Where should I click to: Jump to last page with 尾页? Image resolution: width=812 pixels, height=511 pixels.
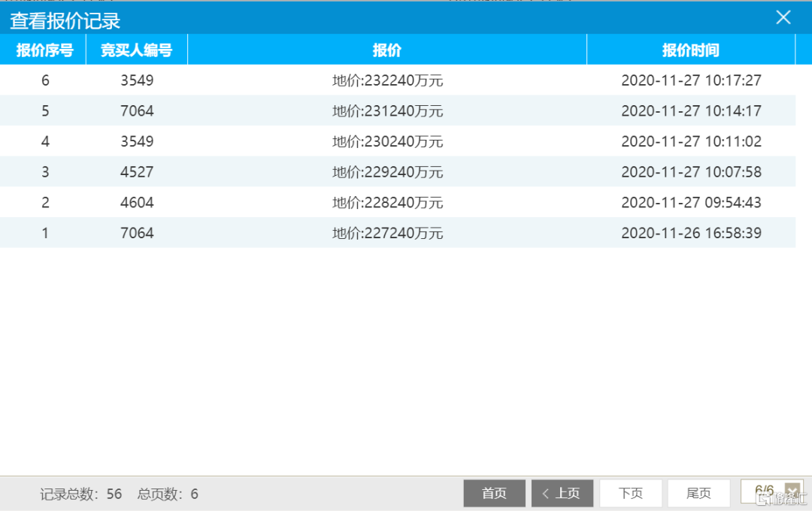tap(698, 493)
